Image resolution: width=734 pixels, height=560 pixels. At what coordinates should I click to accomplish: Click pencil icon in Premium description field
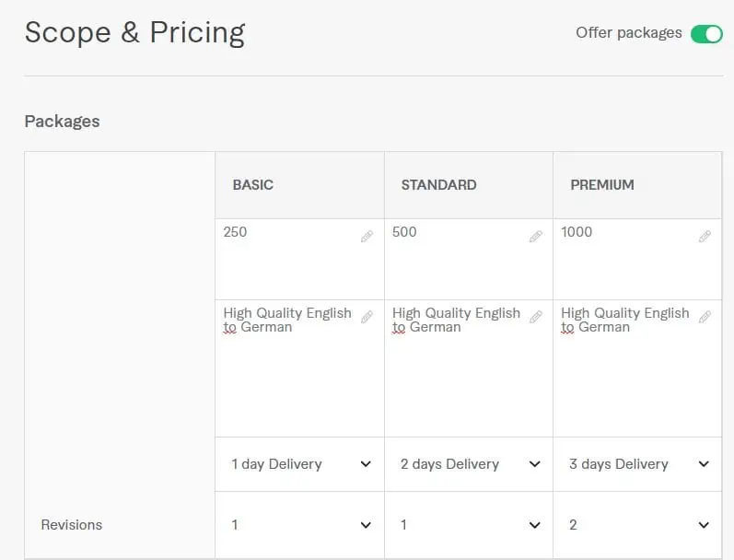click(x=705, y=317)
